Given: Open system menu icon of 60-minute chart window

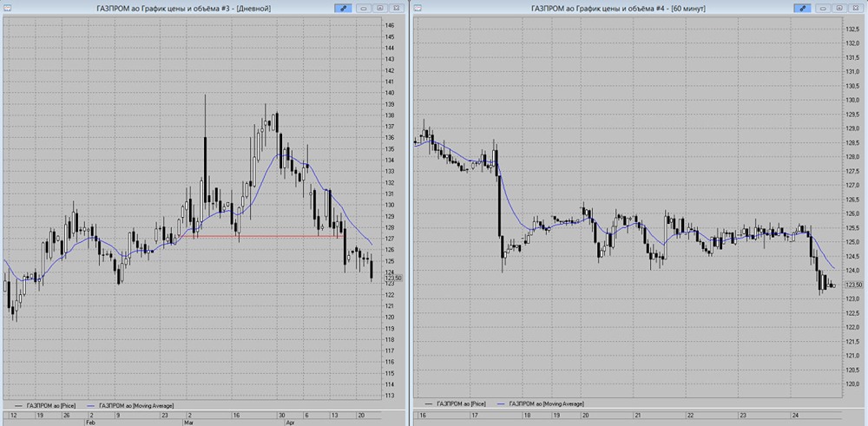Looking at the screenshot, I should 418,8.
